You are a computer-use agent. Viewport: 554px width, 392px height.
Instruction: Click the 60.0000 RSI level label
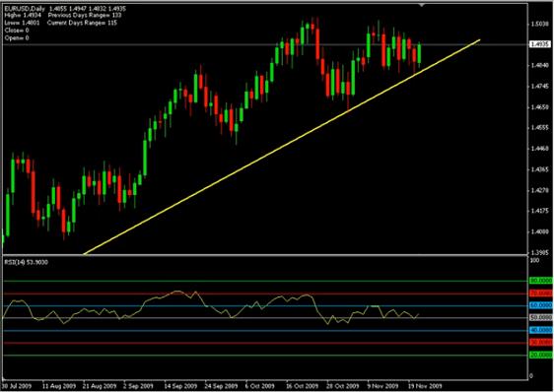click(540, 305)
